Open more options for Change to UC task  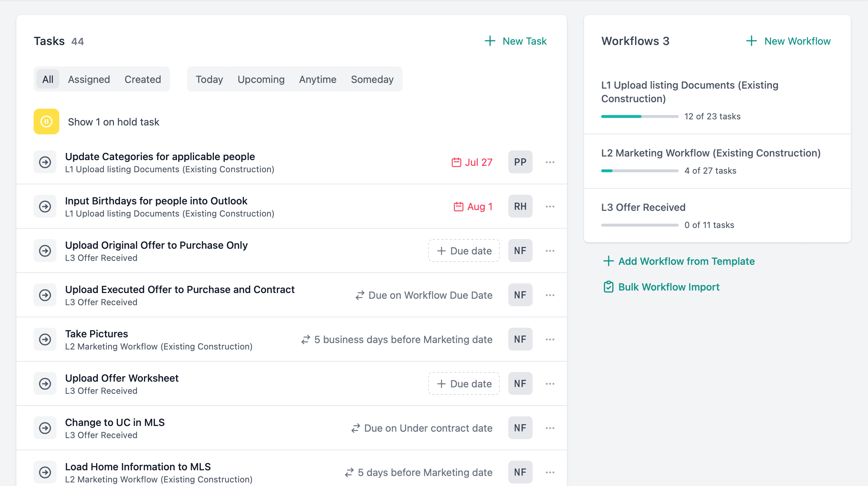pyautogui.click(x=550, y=428)
